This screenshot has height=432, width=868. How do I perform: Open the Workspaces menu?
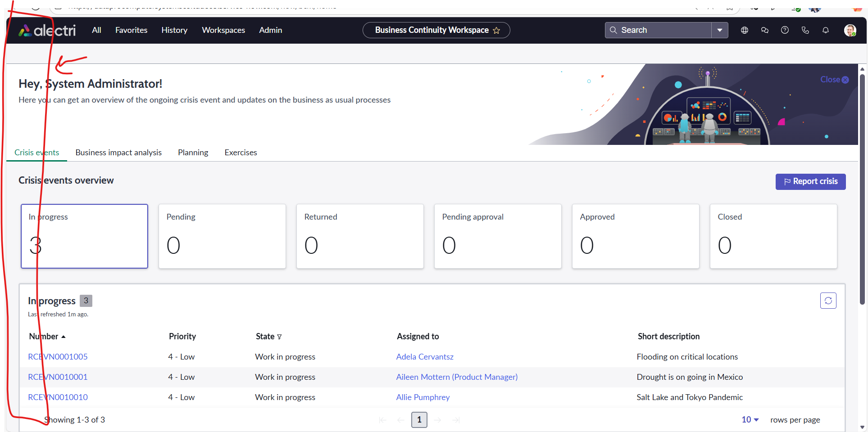(223, 30)
